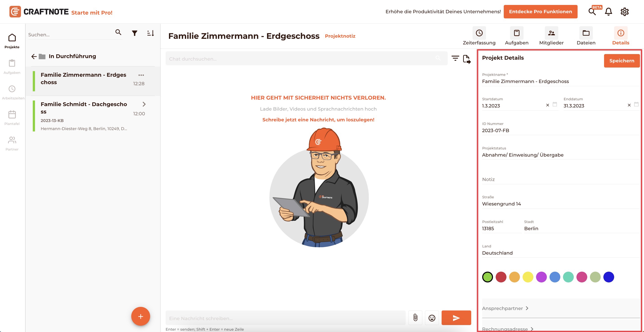Select the teal project color
This screenshot has height=332, width=644.
click(568, 277)
